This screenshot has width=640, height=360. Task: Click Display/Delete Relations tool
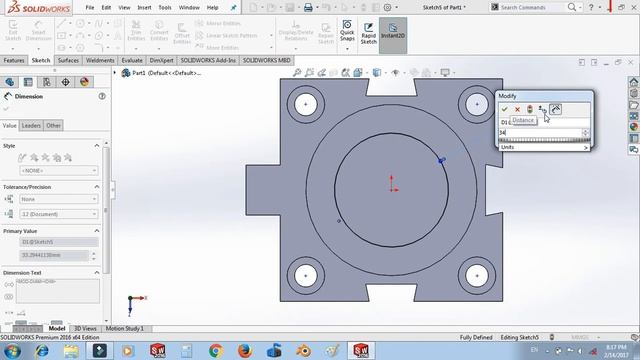click(x=296, y=30)
